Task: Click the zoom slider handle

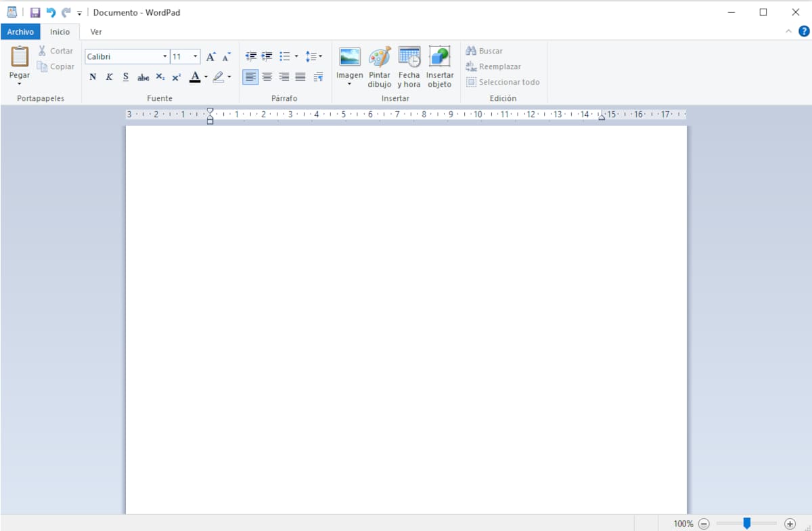Action: tap(747, 523)
